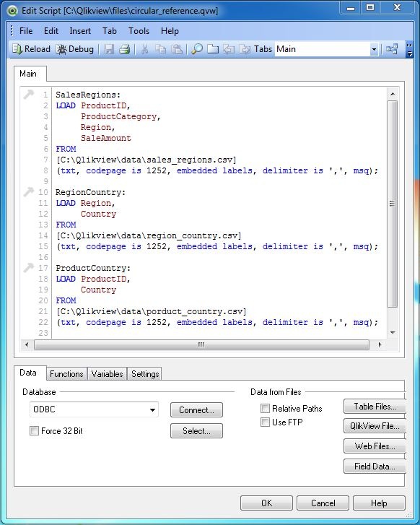Image resolution: width=420 pixels, height=525 pixels.
Task: Click ProductCategory field on line 3
Action: [119, 116]
